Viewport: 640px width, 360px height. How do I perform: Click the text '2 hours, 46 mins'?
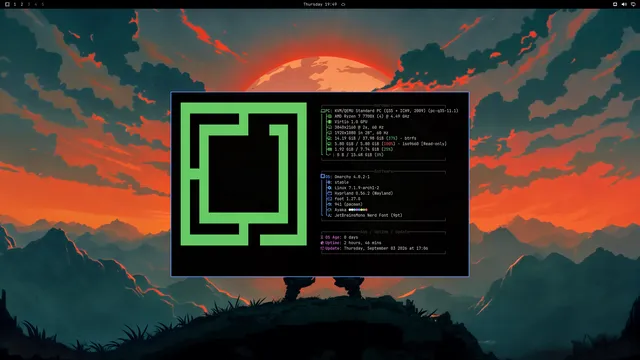point(362,243)
